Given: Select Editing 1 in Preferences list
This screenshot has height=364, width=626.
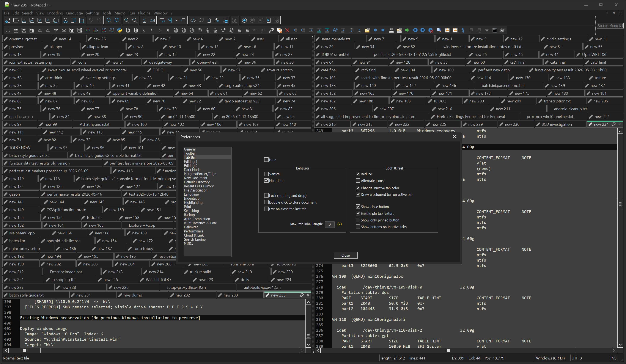Looking at the screenshot, I should pyautogui.click(x=190, y=161).
